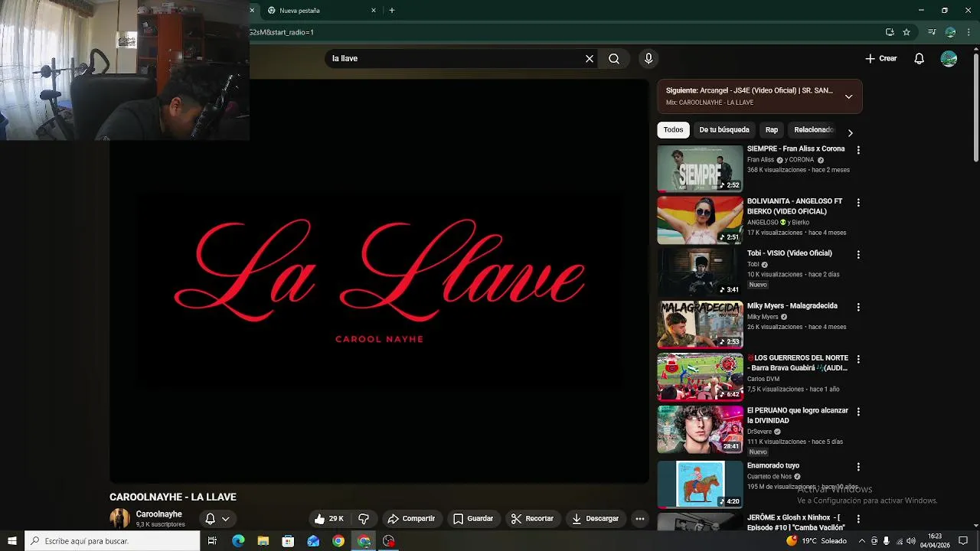Click the YouTube search magnifier button
The image size is (980, 551).
coord(614,58)
